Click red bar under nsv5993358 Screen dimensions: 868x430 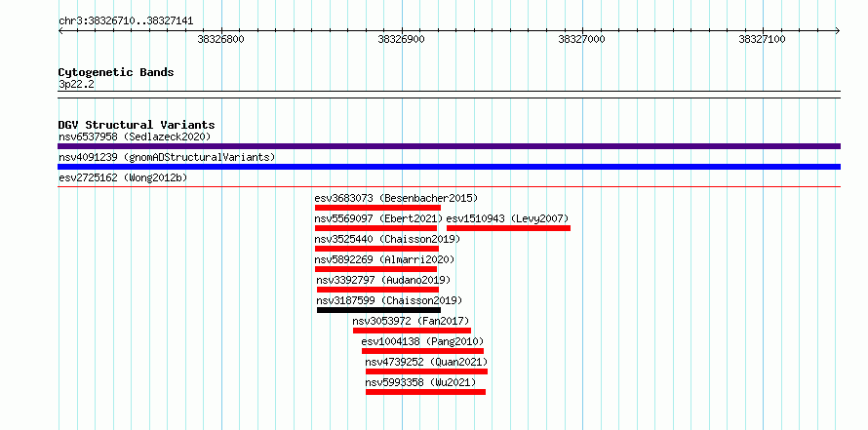coord(425,392)
